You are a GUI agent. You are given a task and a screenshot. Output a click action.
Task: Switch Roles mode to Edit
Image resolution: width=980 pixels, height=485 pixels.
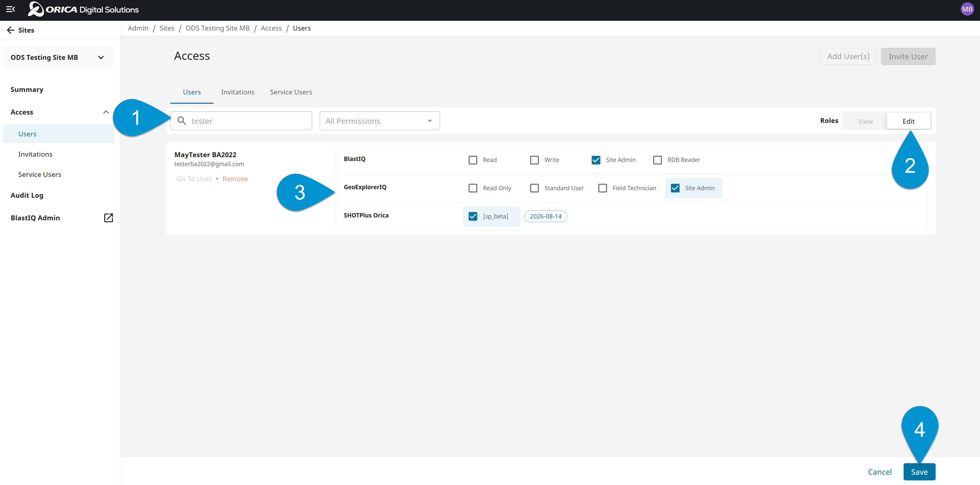908,121
